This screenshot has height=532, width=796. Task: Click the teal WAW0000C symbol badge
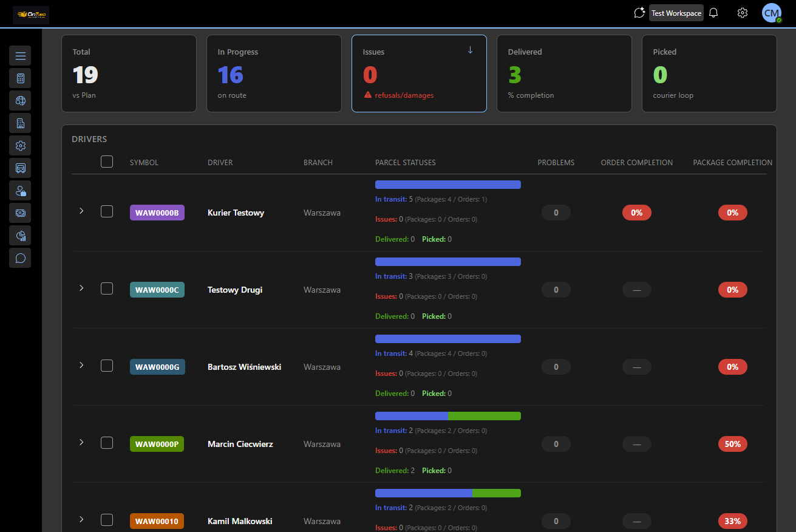click(x=157, y=290)
